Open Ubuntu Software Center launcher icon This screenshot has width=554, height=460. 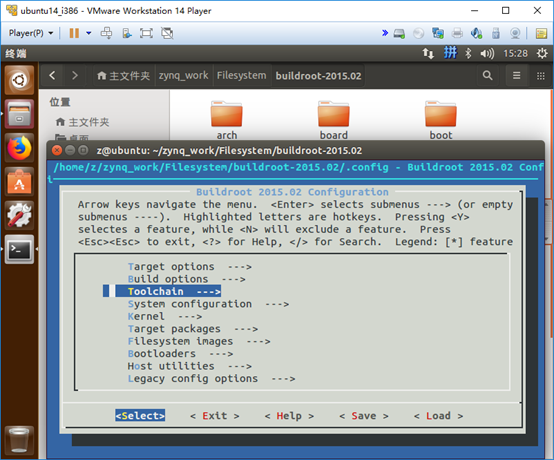point(19,182)
